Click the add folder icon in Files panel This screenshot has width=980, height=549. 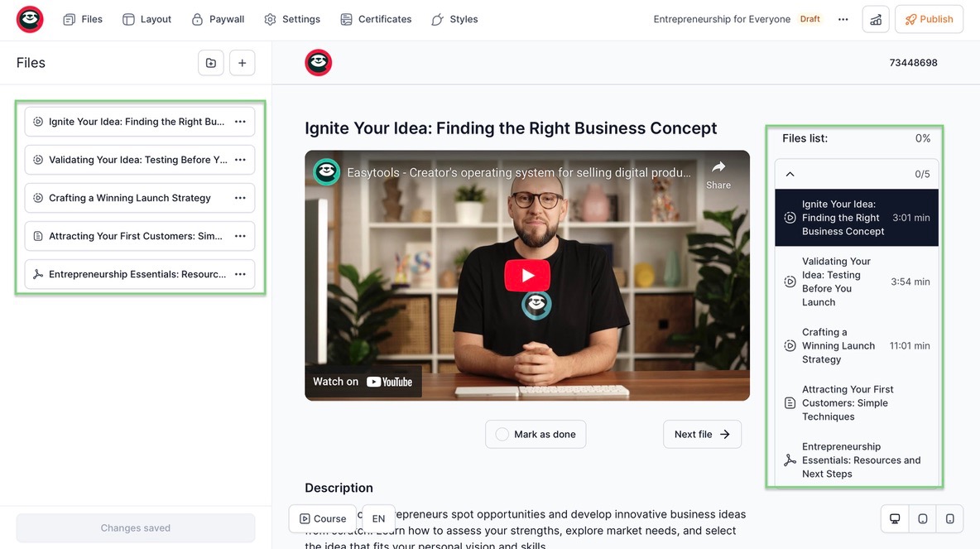pos(210,63)
